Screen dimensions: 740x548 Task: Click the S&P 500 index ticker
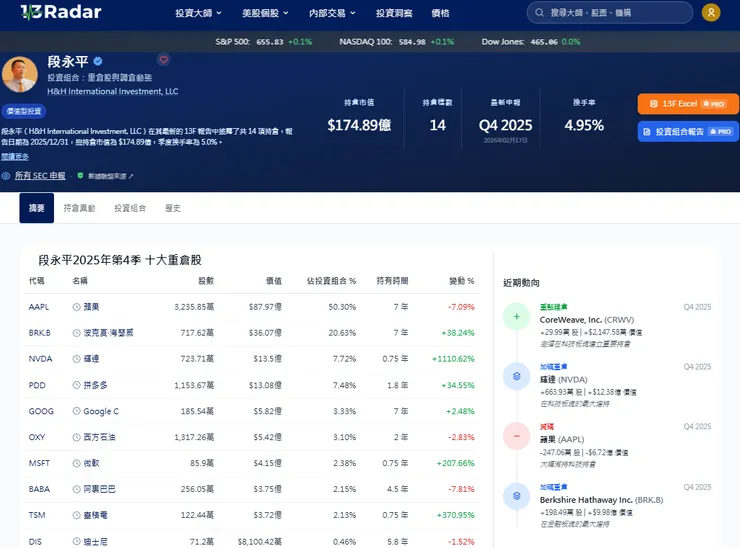tap(263, 42)
